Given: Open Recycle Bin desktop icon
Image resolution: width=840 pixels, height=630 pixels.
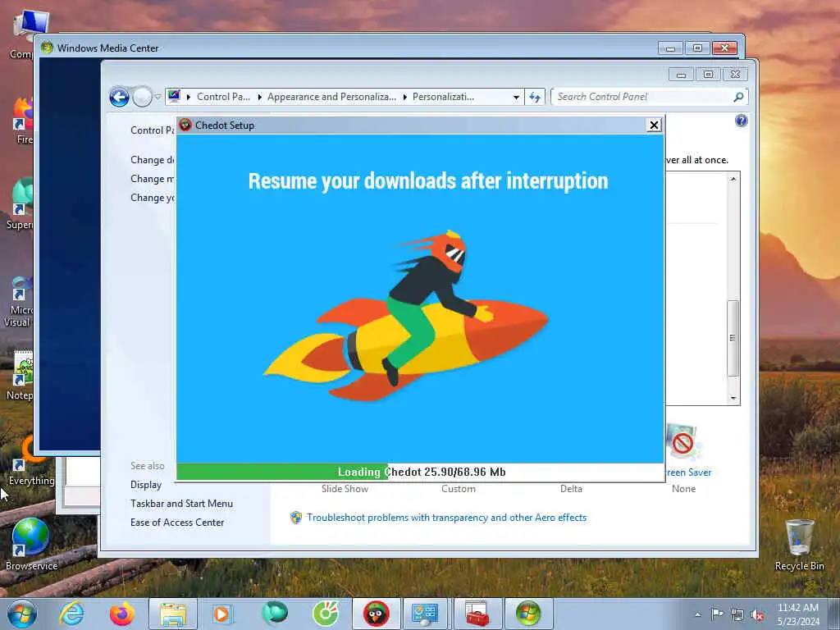Looking at the screenshot, I should pos(799,546).
